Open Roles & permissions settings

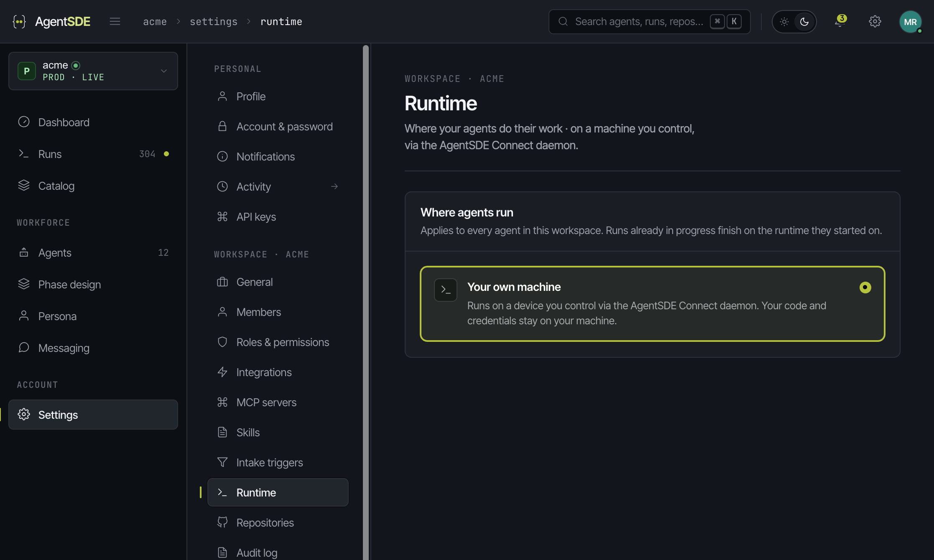point(278,342)
